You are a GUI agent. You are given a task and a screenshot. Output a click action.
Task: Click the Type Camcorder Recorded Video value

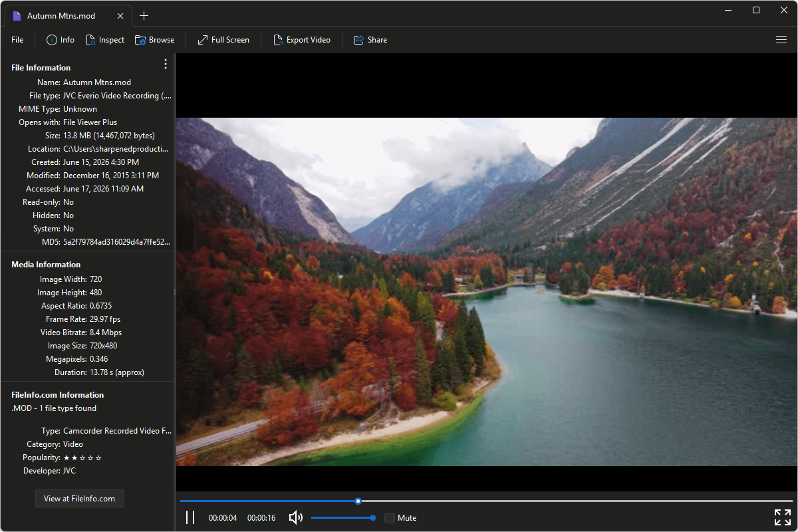pyautogui.click(x=117, y=431)
